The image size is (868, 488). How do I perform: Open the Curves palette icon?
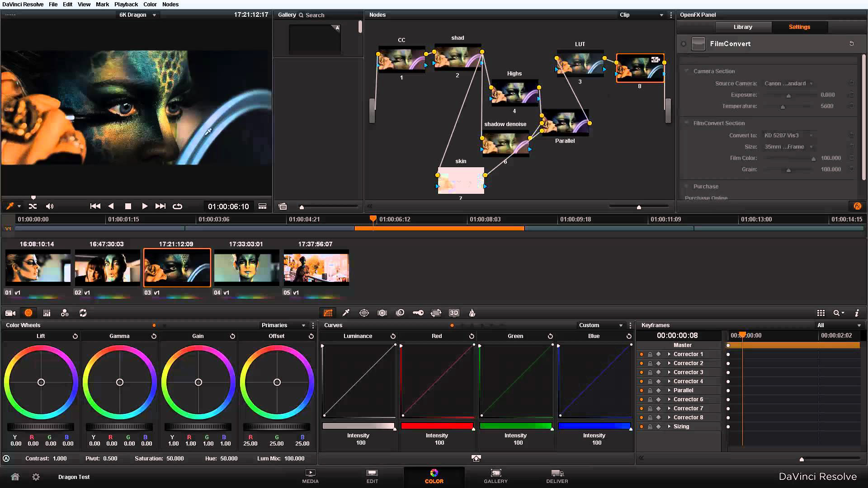pyautogui.click(x=328, y=313)
